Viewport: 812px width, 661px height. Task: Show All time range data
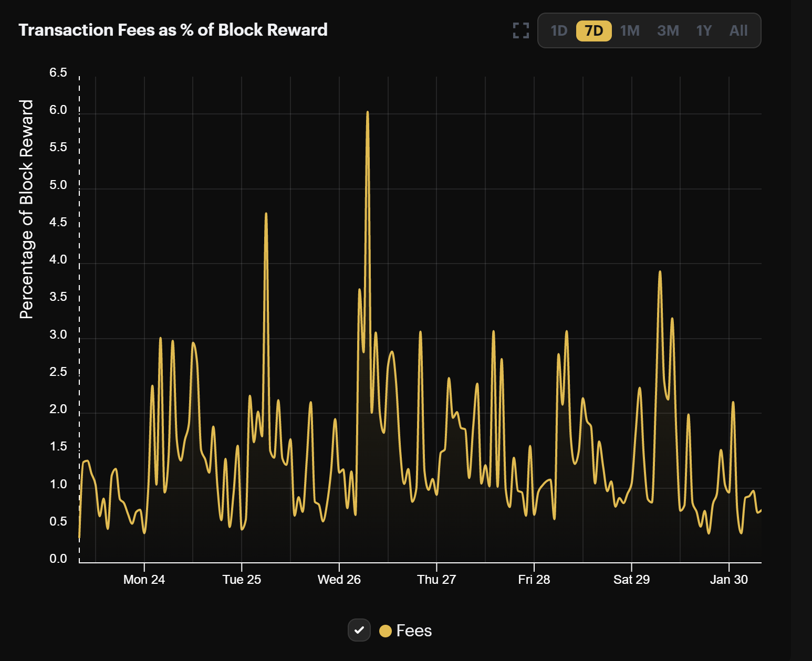(738, 30)
